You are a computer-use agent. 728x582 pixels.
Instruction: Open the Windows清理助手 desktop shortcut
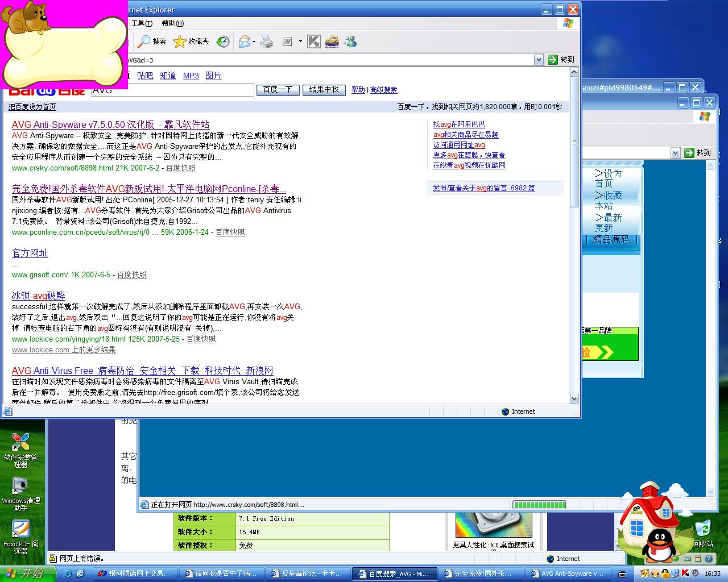pos(21,493)
